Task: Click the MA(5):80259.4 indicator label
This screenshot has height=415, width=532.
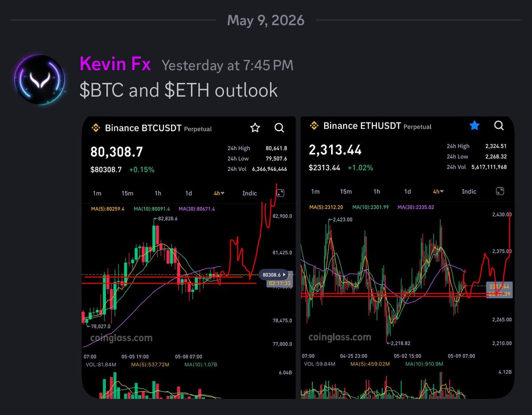Action: pyautogui.click(x=108, y=209)
